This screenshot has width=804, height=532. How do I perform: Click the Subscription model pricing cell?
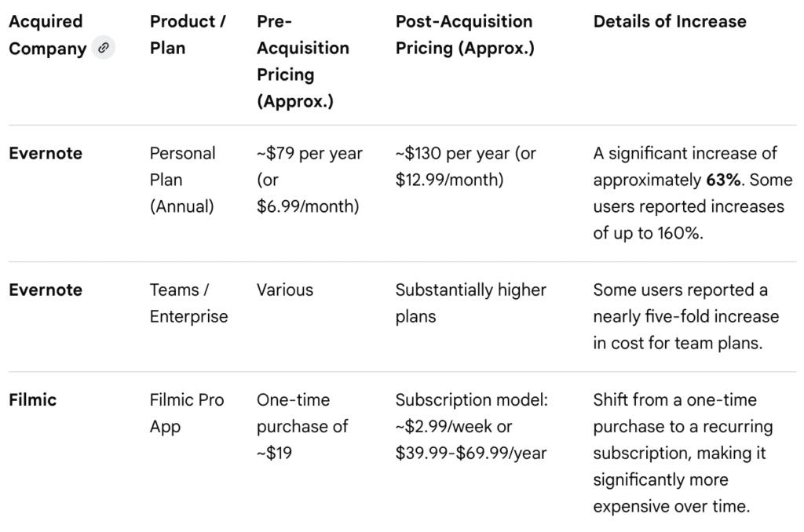tap(471, 426)
